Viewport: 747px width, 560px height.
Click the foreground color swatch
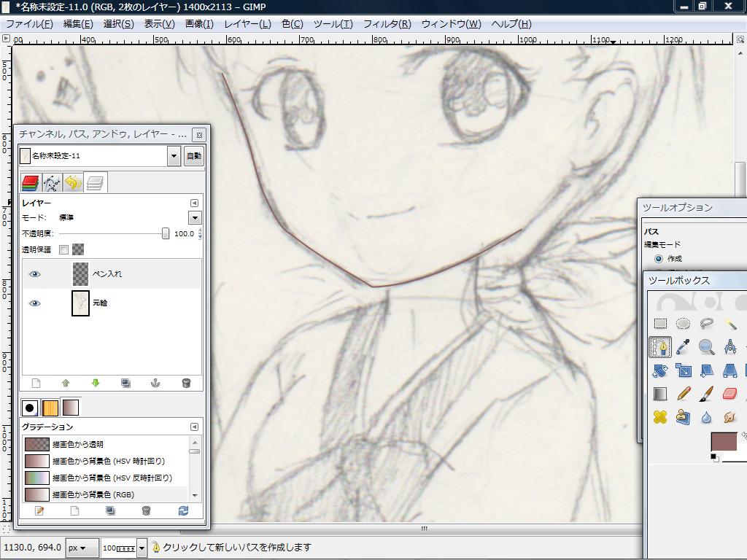pos(723,441)
